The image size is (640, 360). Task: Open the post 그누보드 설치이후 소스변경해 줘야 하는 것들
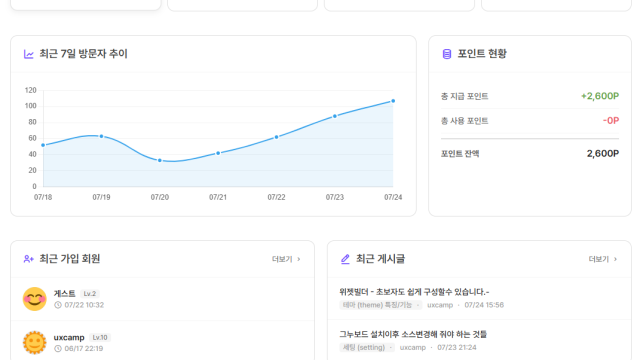pyautogui.click(x=413, y=334)
